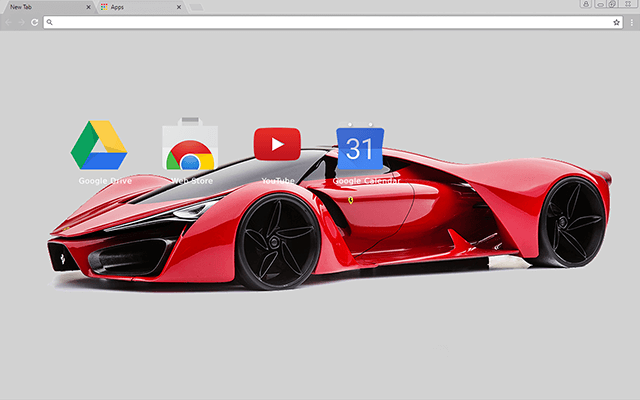640x400 pixels.
Task: Click the Chrome profile user button
Action: tap(585, 5)
